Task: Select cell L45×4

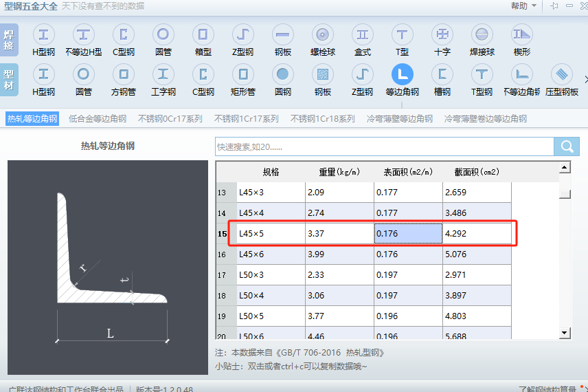Action: [x=271, y=213]
